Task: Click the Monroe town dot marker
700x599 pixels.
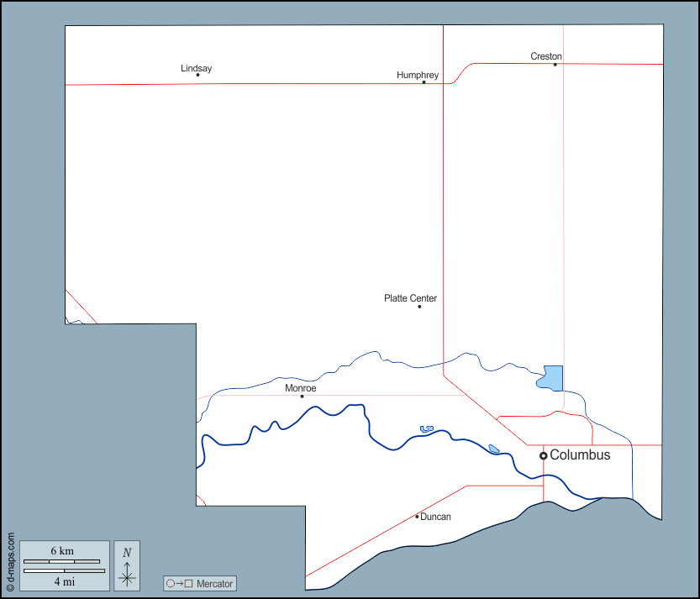Action: click(302, 397)
